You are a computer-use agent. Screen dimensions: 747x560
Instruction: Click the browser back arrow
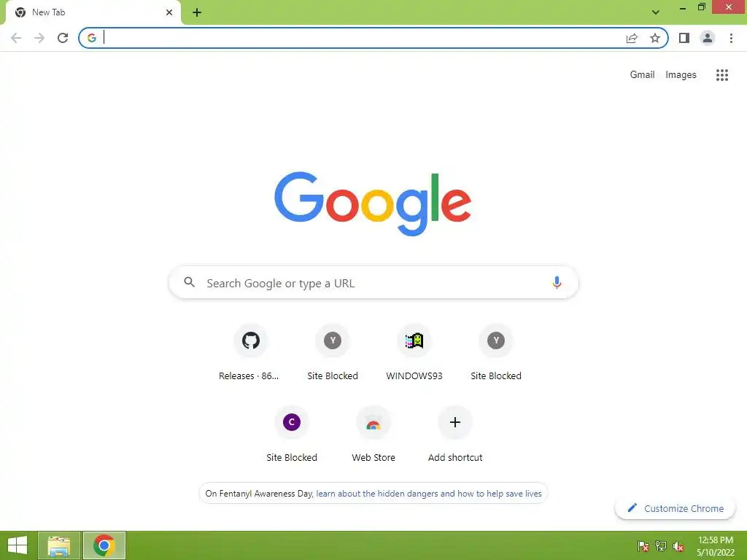tap(16, 38)
